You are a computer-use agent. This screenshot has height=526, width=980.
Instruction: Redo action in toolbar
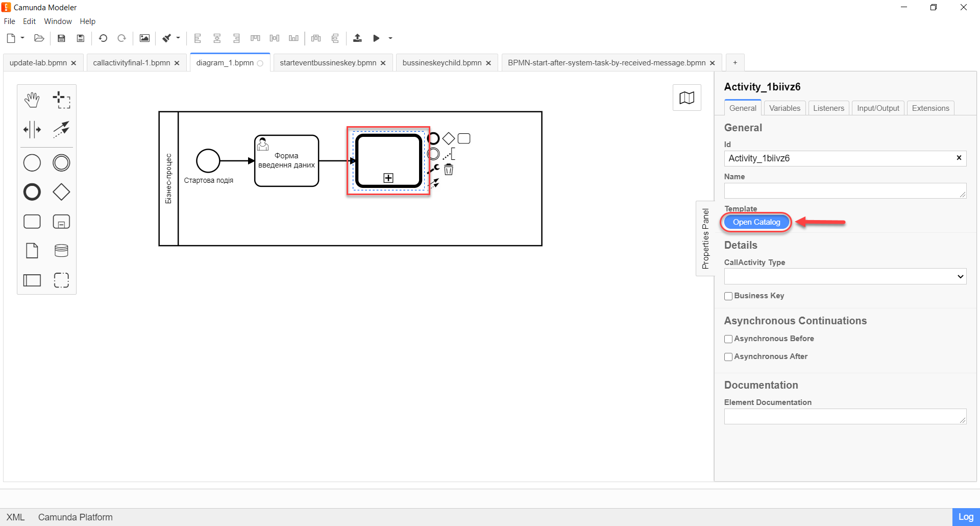[121, 38]
